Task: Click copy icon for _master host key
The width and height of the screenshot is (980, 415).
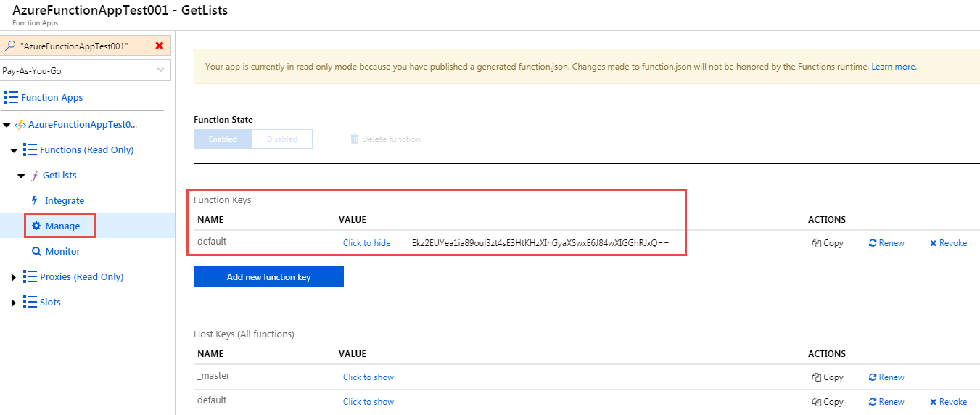Action: [816, 377]
